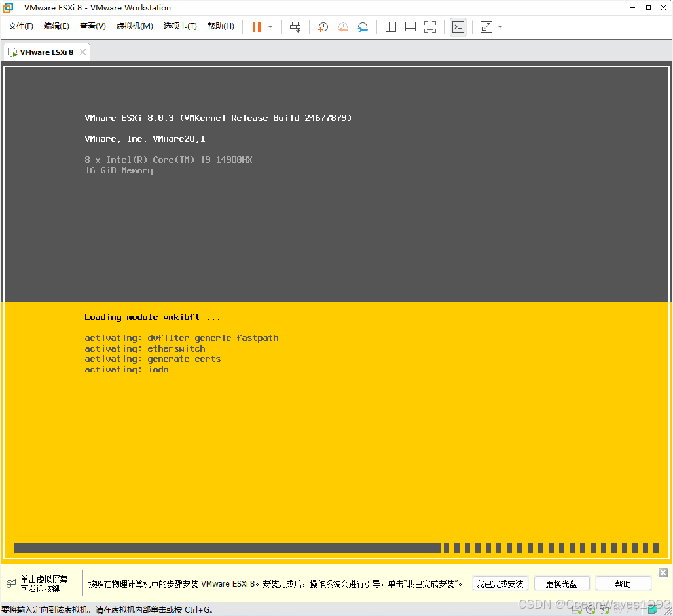Send Ctrl+Alt+Del to the virtual machine
This screenshot has width=673, height=616.
pos(295,27)
